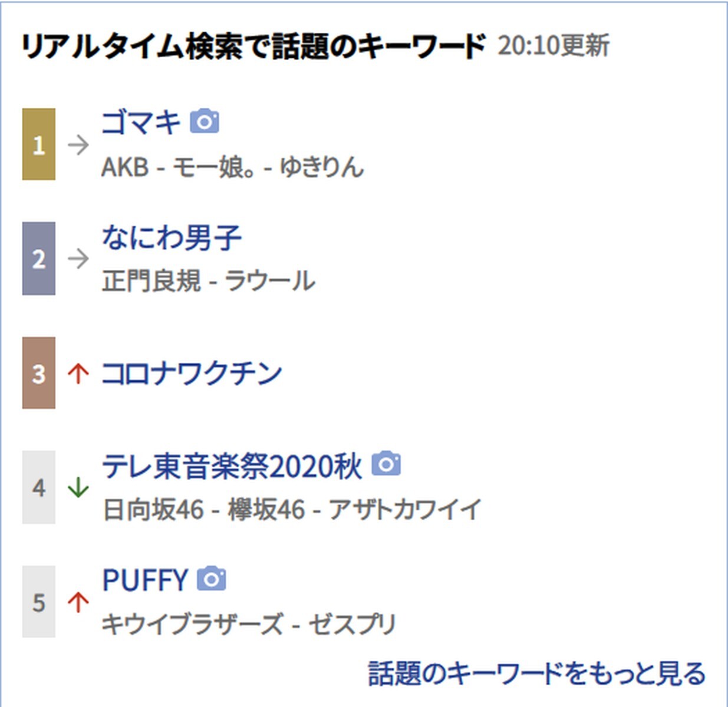Screen dimensions: 728x707
Task: Click 話題のキーワードをもっと見る link
Action: 536,673
